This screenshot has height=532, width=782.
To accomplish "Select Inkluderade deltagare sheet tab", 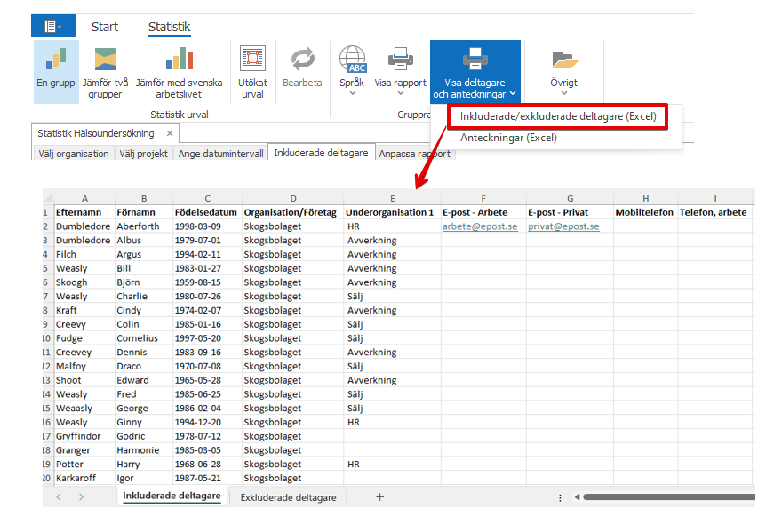I will point(172,496).
